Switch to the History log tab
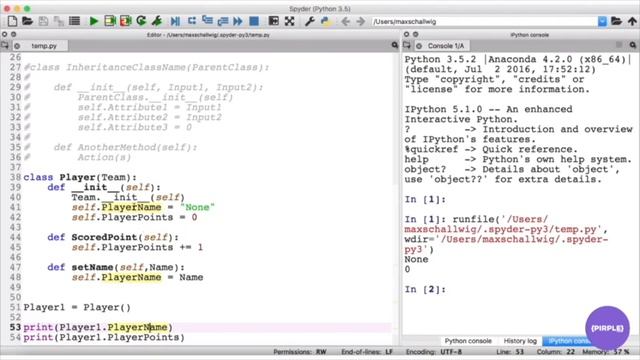Screen dimensions: 640x360 [520, 341]
